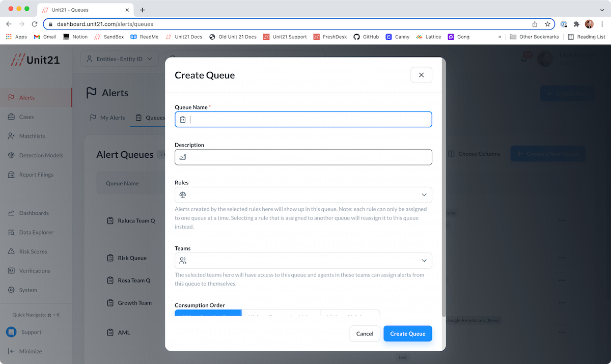The image size is (611, 364).
Task: Open the Other Bookmarks folder
Action: [x=534, y=37]
